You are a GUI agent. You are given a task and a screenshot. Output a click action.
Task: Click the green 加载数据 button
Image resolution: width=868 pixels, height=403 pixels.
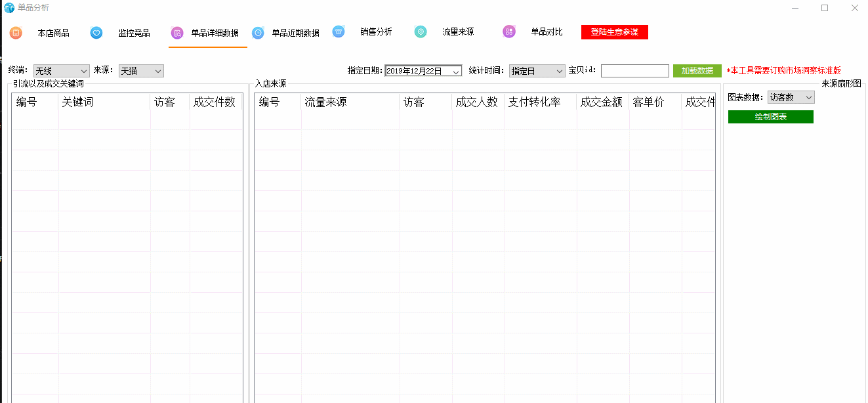[x=697, y=71]
